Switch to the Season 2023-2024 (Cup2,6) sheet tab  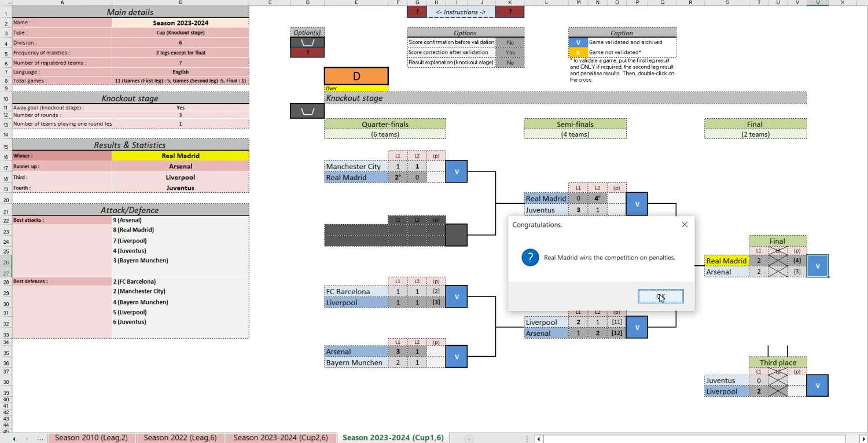pyautogui.click(x=281, y=438)
